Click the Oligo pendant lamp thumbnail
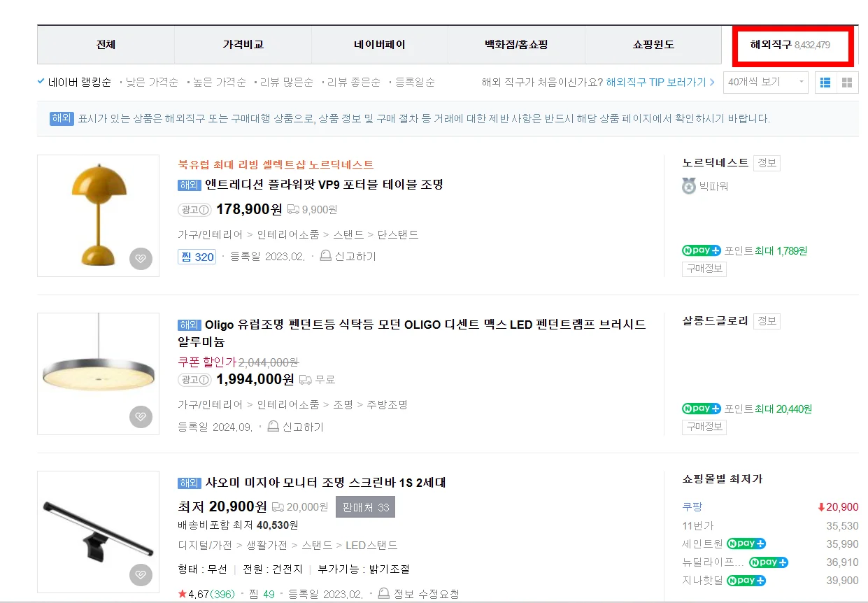 [x=98, y=374]
